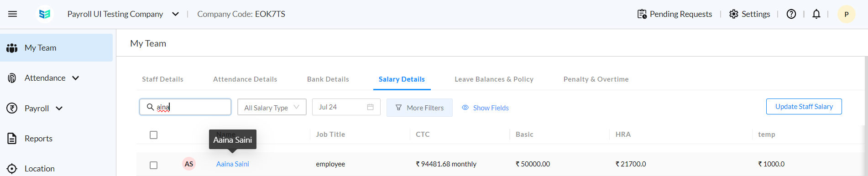This screenshot has width=868, height=176.
Task: Open the P profile avatar
Action: (846, 14)
